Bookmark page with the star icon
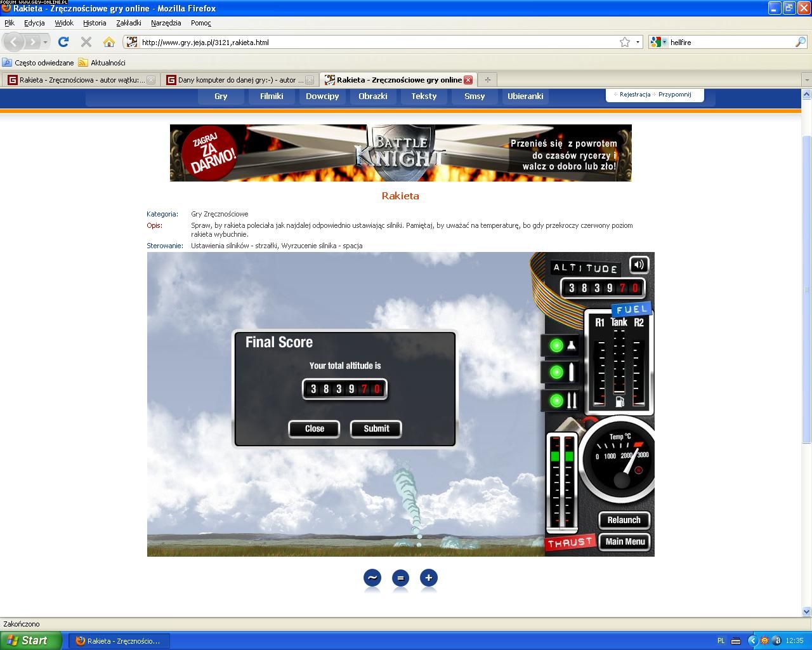812x650 pixels. coord(625,42)
